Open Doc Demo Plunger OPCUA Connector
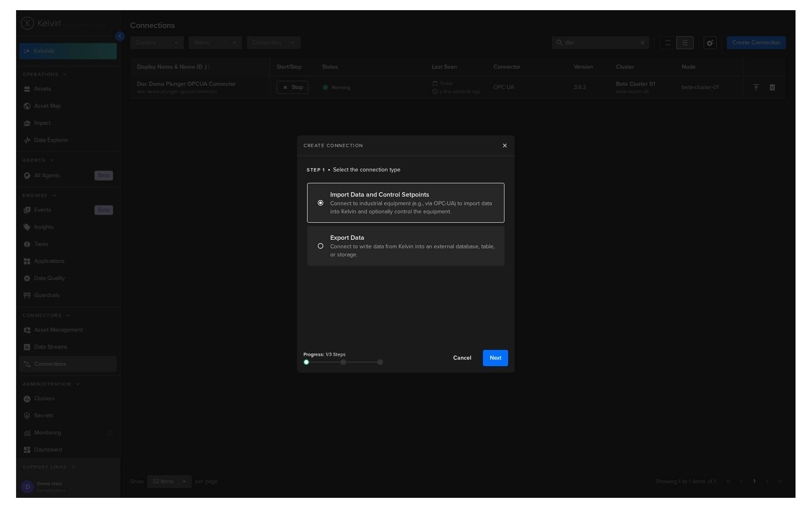 tap(186, 84)
